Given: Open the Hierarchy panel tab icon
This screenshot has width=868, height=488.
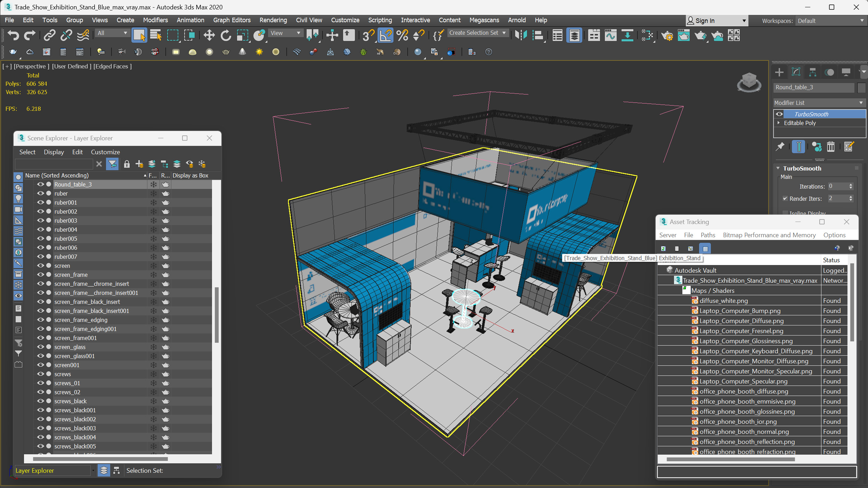Looking at the screenshot, I should click(812, 72).
